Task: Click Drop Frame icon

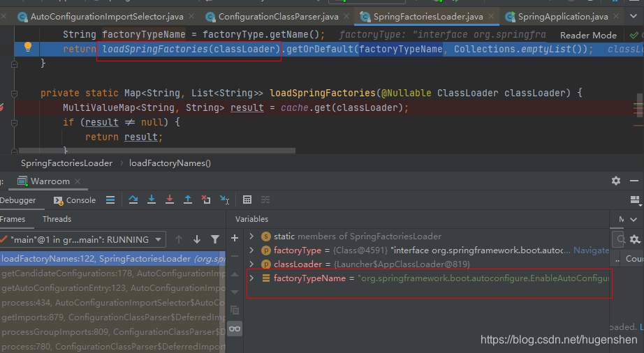Action: click(x=206, y=200)
